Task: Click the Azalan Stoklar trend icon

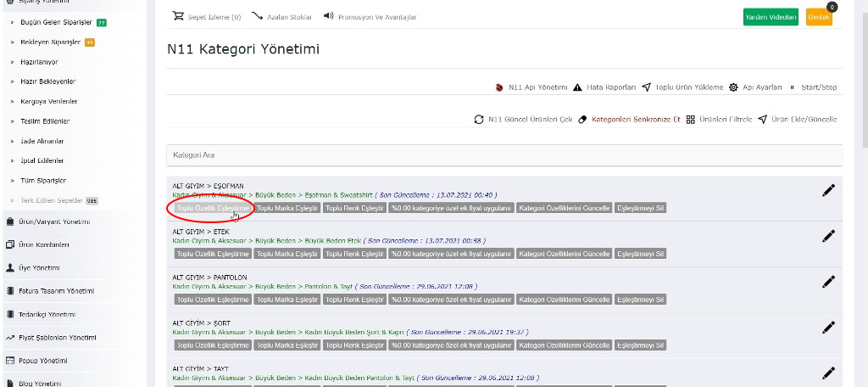Action: [x=257, y=16]
